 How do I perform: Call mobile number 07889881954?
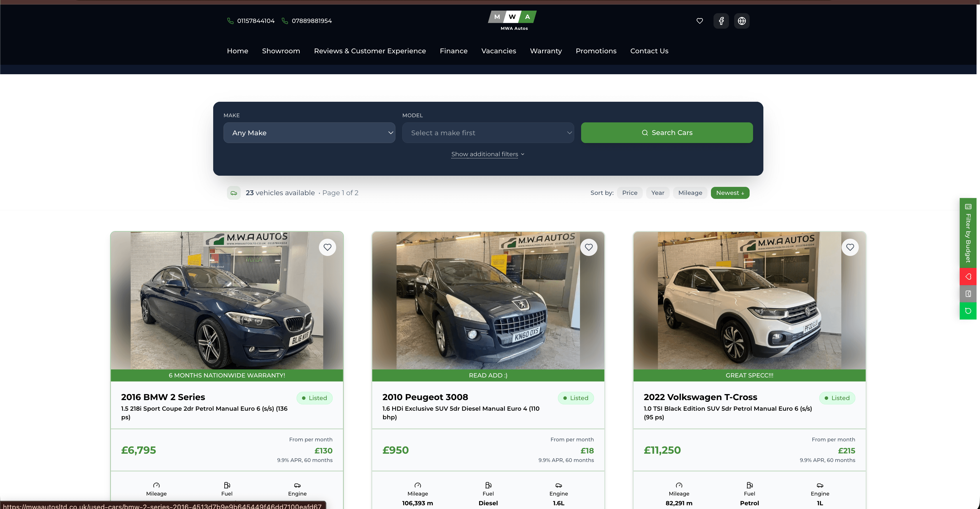click(307, 21)
